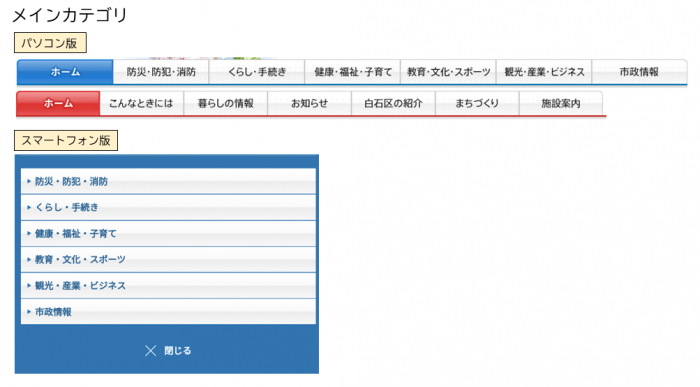This screenshot has width=700, height=387.
Task: Click arrow icon before smartphone 防災・防犯・消防
Action: pos(29,181)
